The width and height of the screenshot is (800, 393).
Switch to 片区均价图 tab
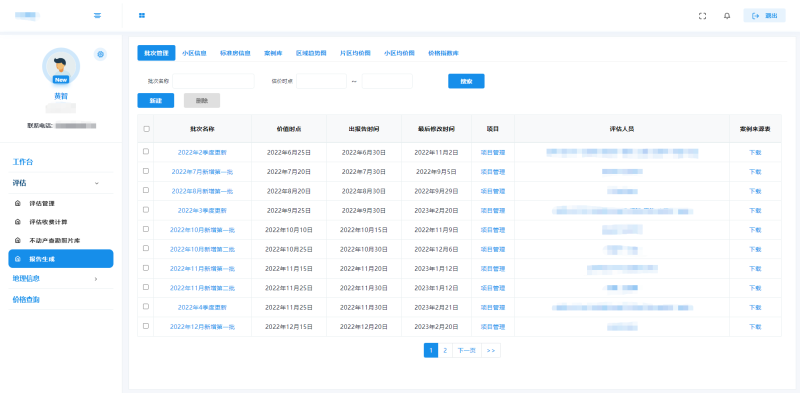[355, 53]
